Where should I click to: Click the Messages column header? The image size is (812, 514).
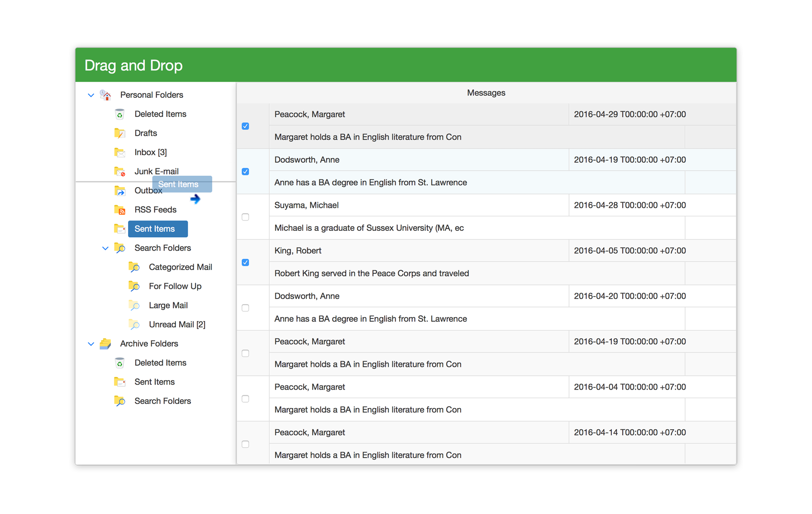coord(486,93)
